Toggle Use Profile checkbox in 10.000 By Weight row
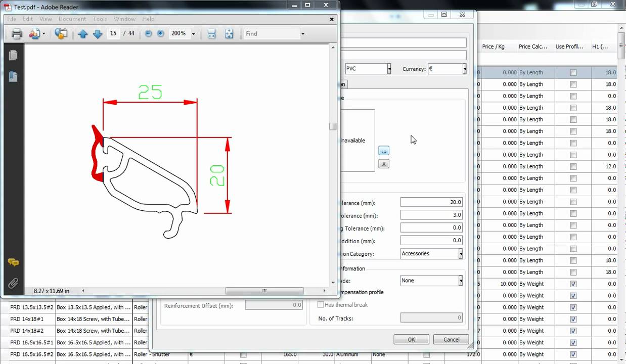The height and width of the screenshot is (364, 626). point(573,284)
